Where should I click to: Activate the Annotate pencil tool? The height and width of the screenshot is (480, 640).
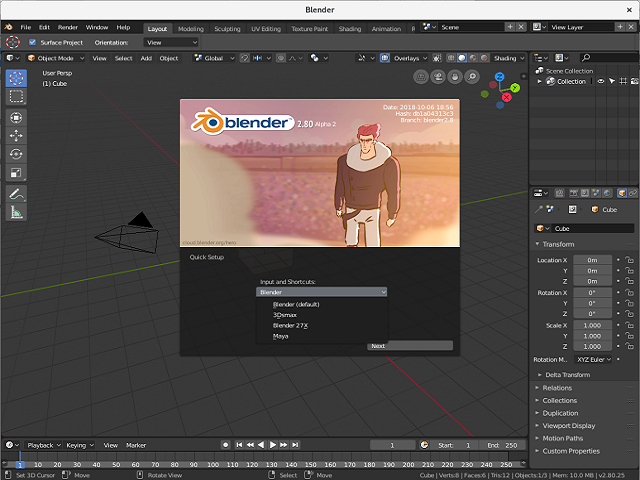tap(16, 193)
